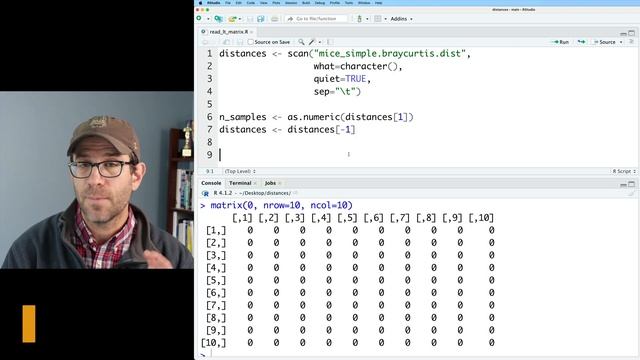Click the Save current document icon
Screen dimensions: 640x360
[x=250, y=19]
